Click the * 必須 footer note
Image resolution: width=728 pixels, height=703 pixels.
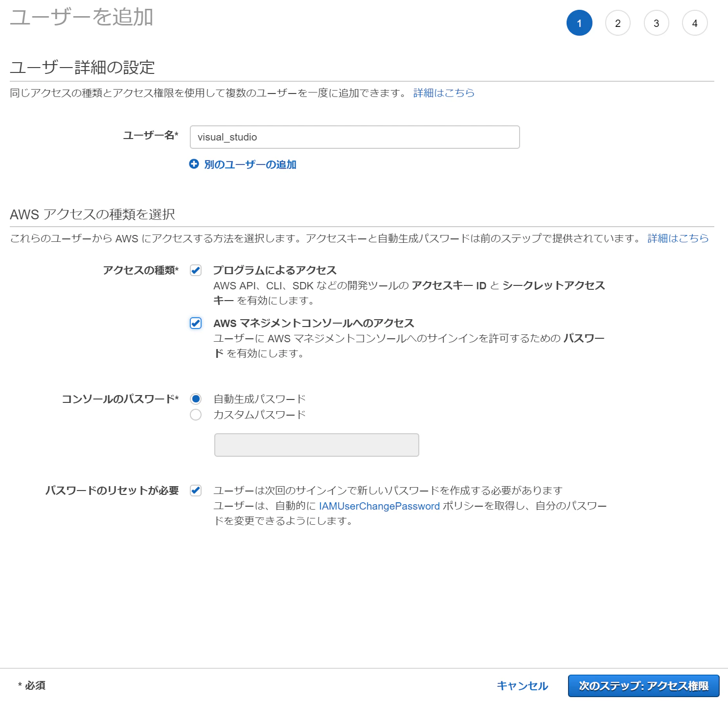click(32, 685)
